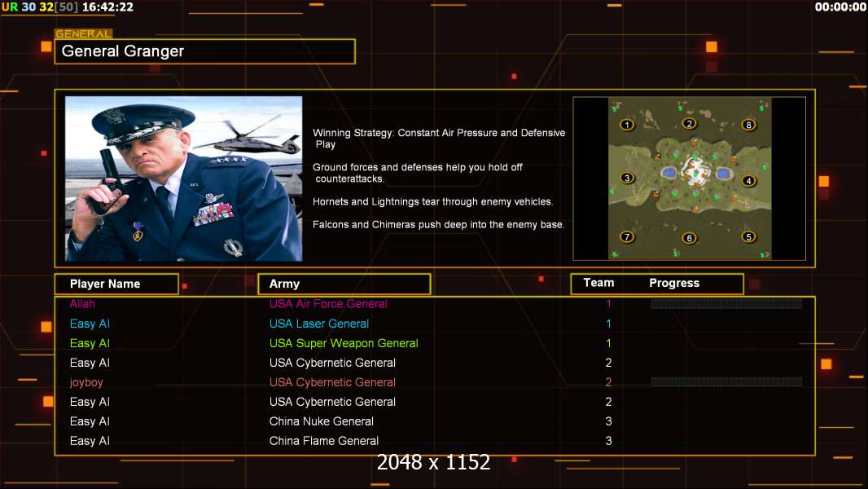Select the USA Air Force General entry
The image size is (868, 489).
click(x=328, y=304)
